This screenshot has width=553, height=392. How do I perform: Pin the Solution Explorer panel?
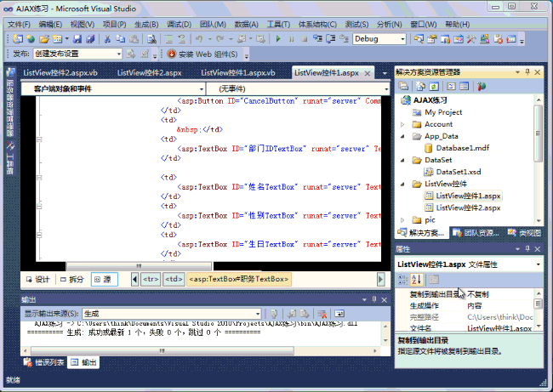pos(527,72)
